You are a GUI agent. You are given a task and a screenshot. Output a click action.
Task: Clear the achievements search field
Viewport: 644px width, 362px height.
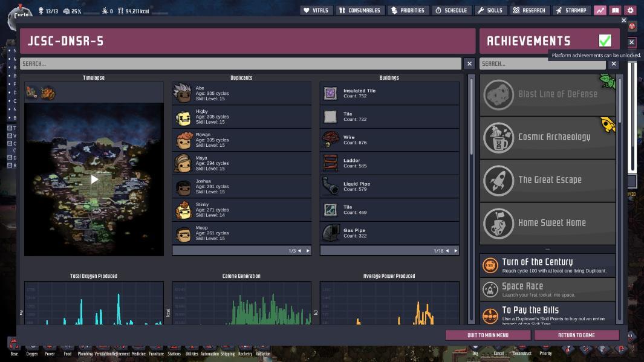pos(614,63)
